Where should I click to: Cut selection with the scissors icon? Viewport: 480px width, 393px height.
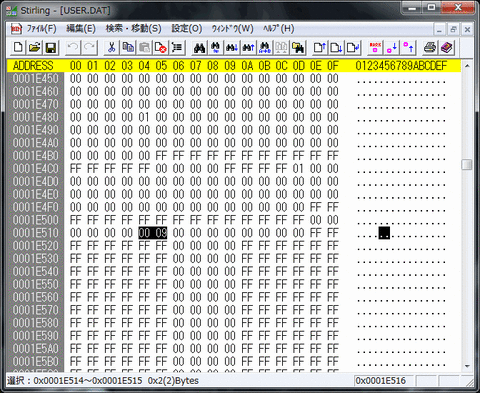[111, 48]
